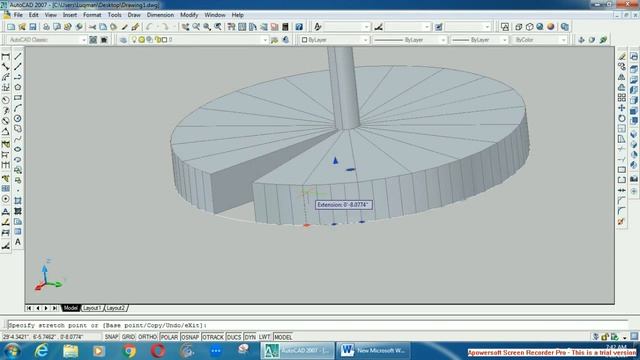Click the Open file icon
Screen dimensions: 640x360
22,27
